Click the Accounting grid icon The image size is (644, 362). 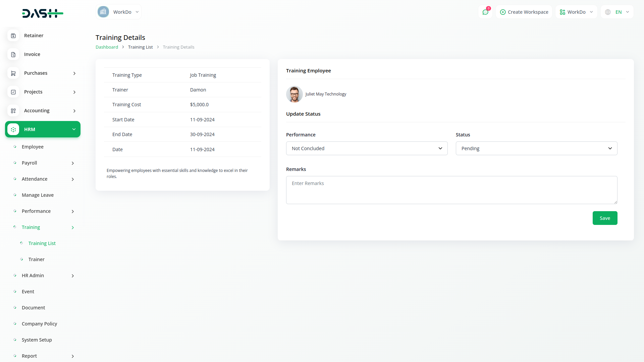coord(13,111)
